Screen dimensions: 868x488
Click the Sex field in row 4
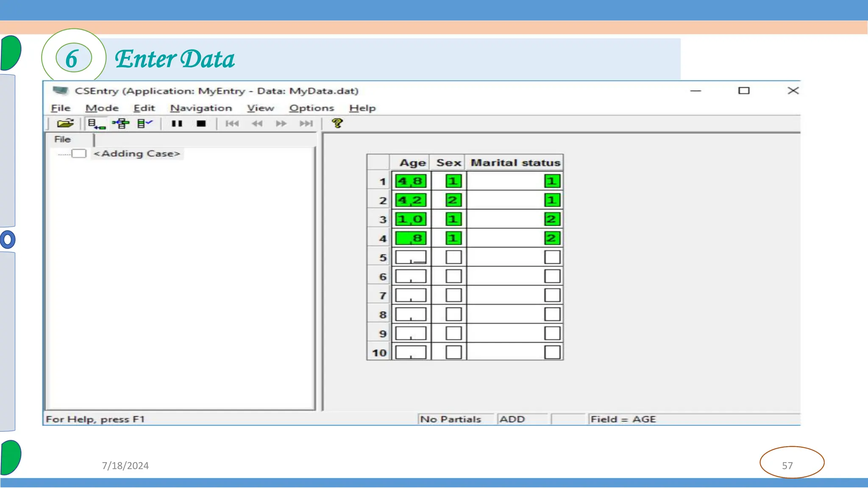(453, 238)
